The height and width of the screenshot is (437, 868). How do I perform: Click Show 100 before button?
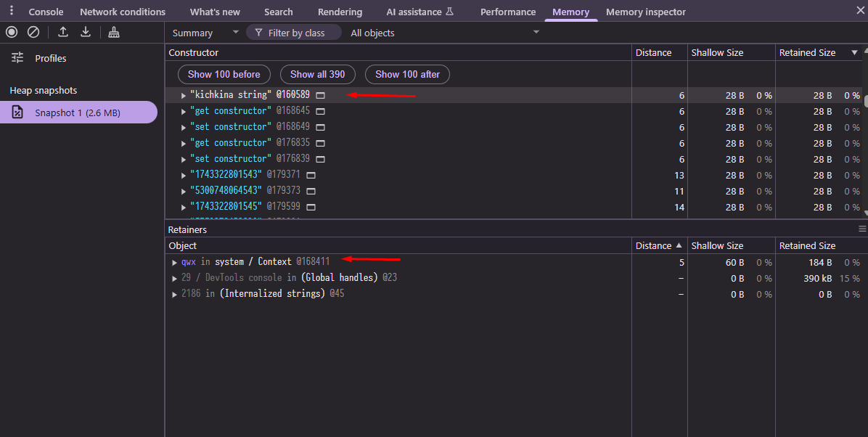pyautogui.click(x=224, y=74)
